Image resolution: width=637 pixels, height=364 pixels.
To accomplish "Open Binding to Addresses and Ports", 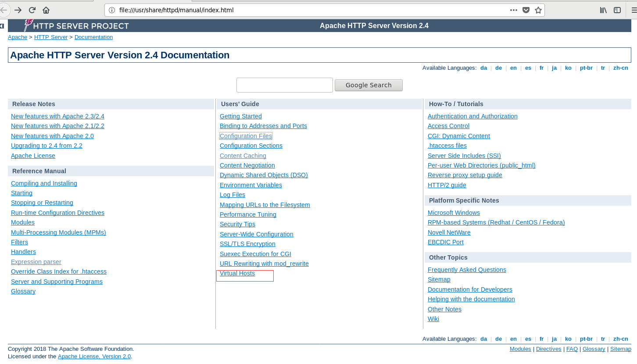I will [x=263, y=126].
